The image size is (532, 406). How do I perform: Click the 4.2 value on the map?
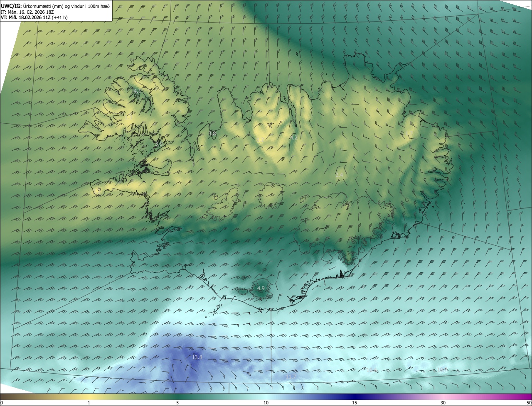point(294,137)
